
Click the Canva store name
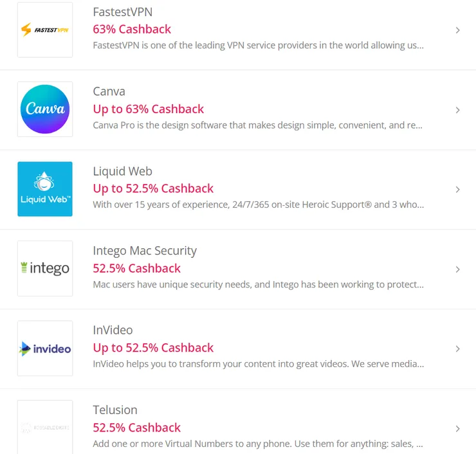tap(109, 91)
